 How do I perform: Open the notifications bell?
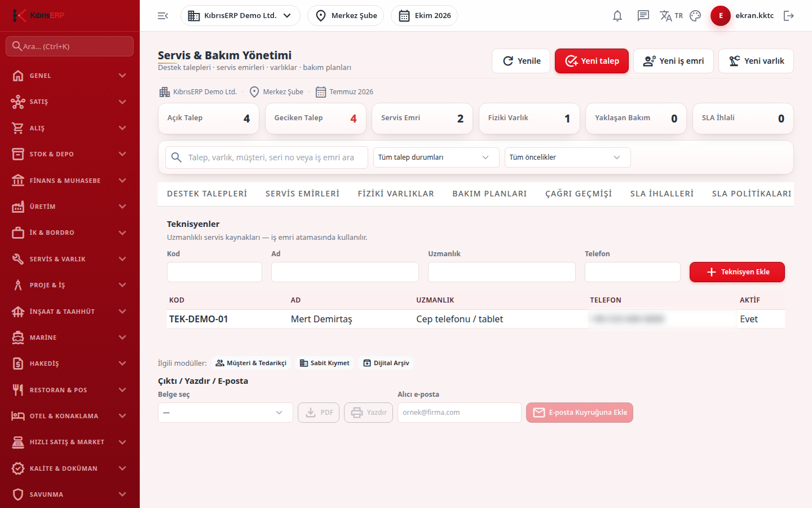coord(617,16)
